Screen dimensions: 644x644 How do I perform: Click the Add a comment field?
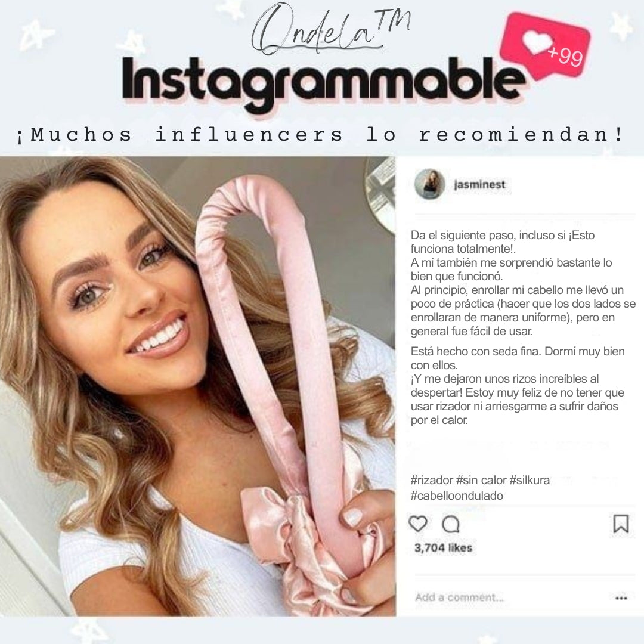459,597
